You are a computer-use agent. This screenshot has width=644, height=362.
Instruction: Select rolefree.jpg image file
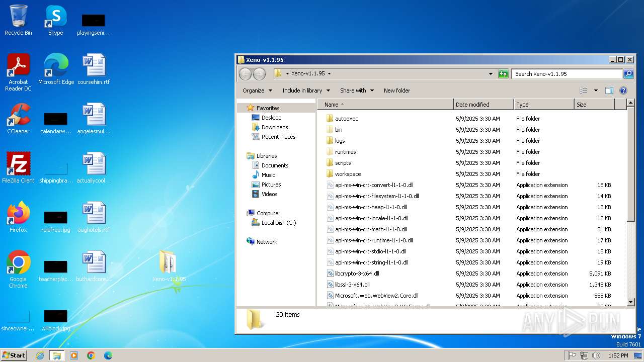click(55, 221)
